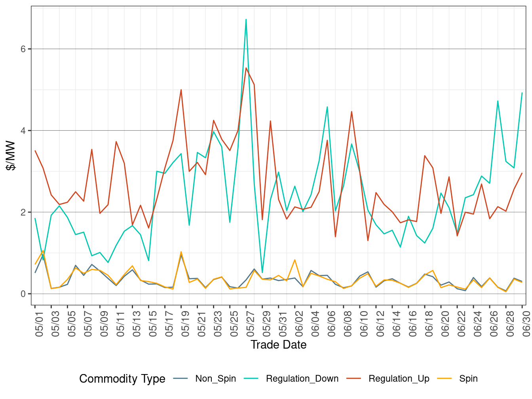Click the Spin legend line swatch

[445, 379]
